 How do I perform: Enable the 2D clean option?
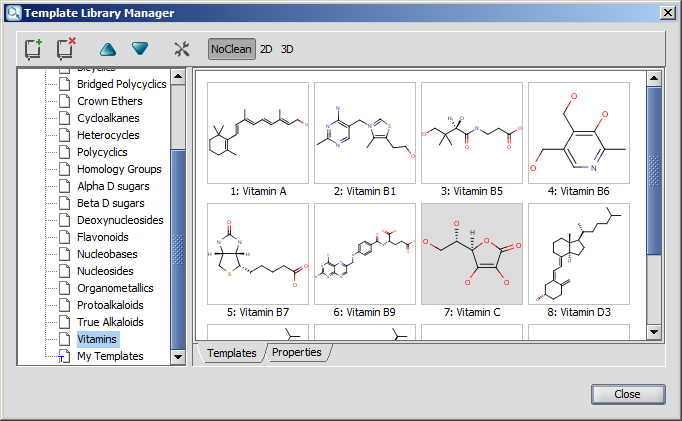(x=266, y=49)
